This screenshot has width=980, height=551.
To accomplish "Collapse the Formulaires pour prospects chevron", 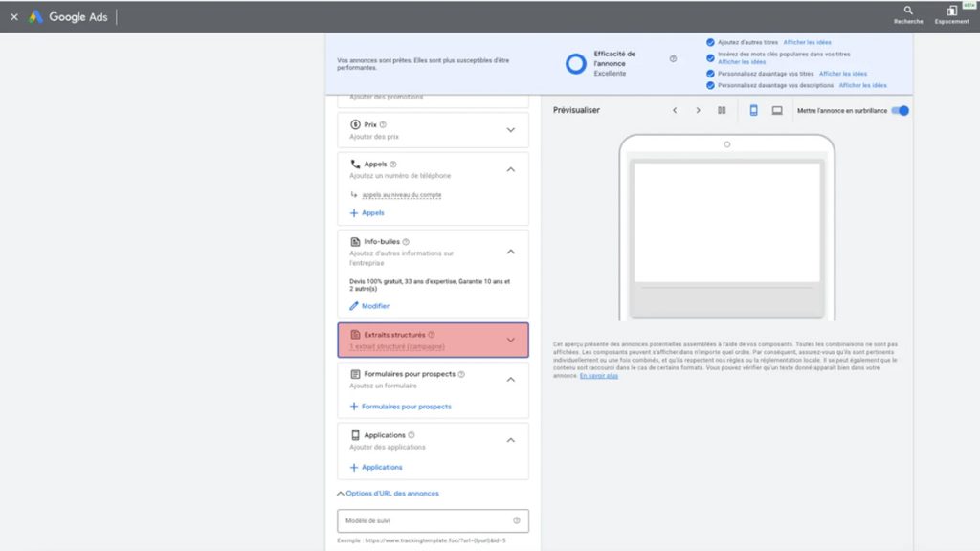I will (x=511, y=379).
